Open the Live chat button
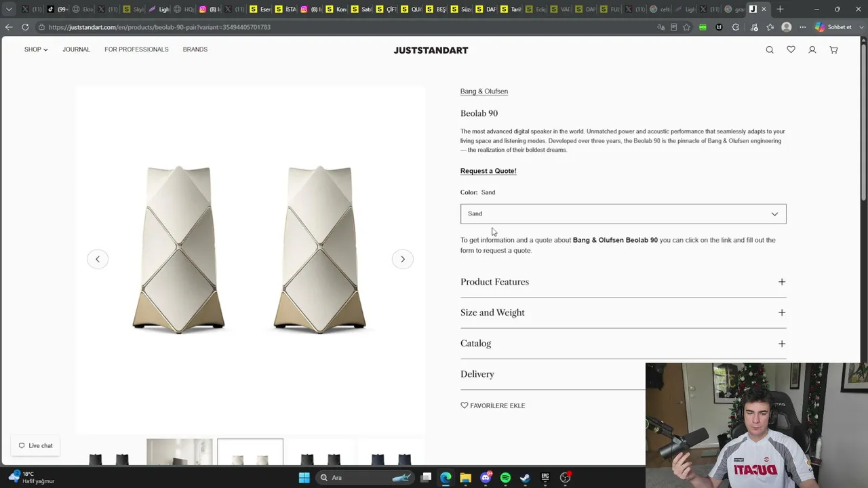The image size is (868, 488). pyautogui.click(x=35, y=445)
